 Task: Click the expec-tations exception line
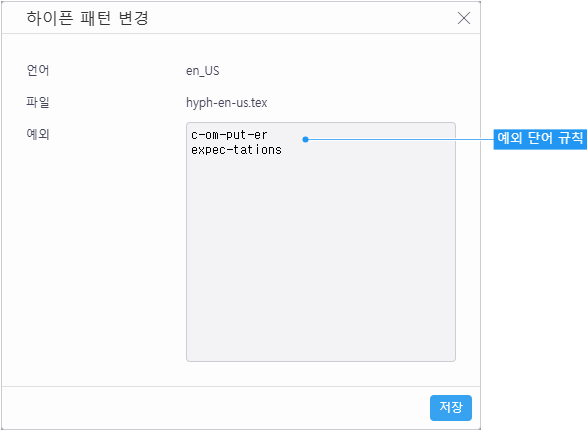point(236,150)
